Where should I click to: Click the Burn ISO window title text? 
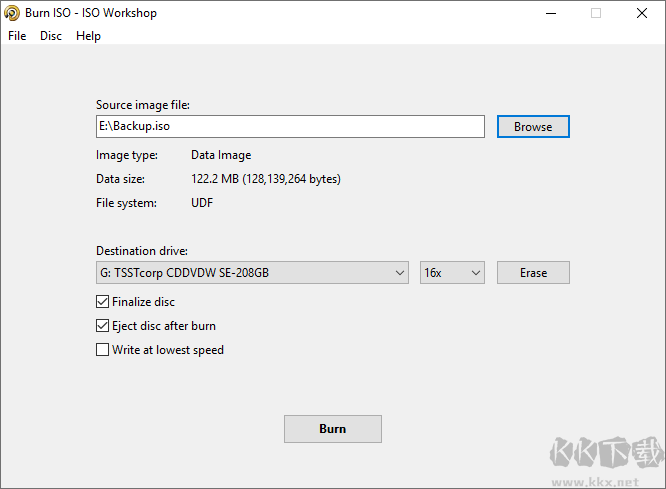click(92, 13)
